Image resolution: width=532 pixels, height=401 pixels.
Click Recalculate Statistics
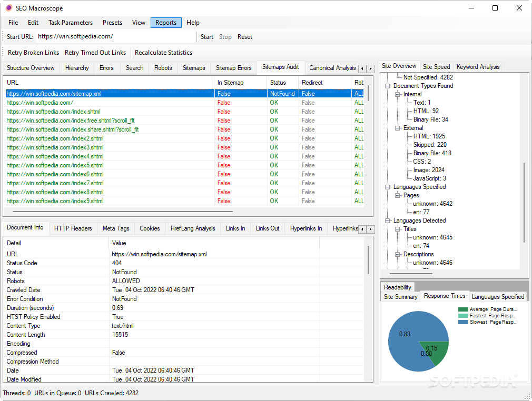(x=163, y=53)
